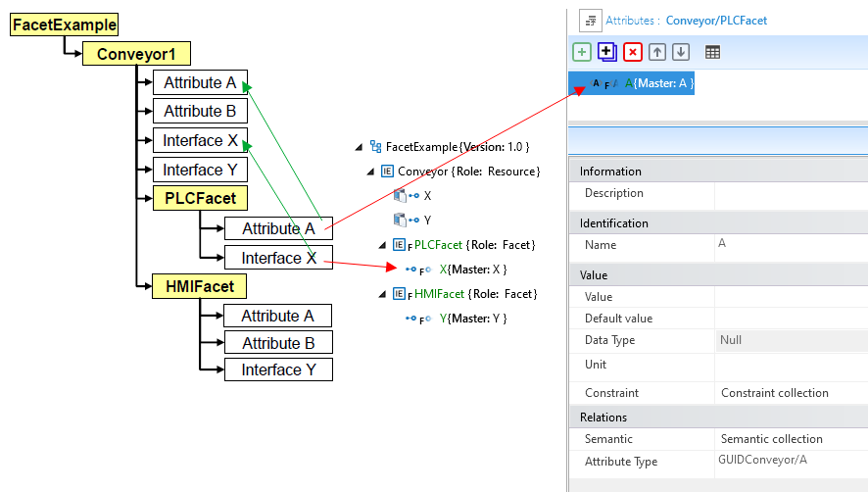Select interface X under Conveyor
The width and height of the screenshot is (868, 492).
point(427,196)
